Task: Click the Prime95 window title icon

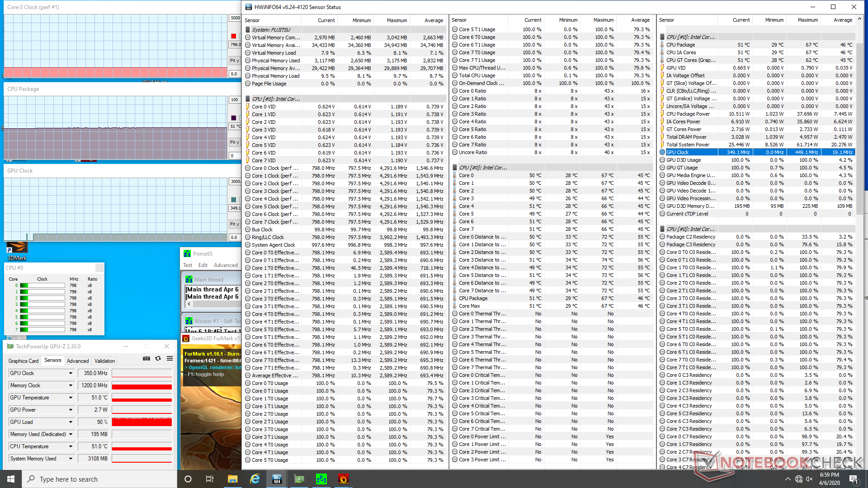Action: pyautogui.click(x=187, y=254)
